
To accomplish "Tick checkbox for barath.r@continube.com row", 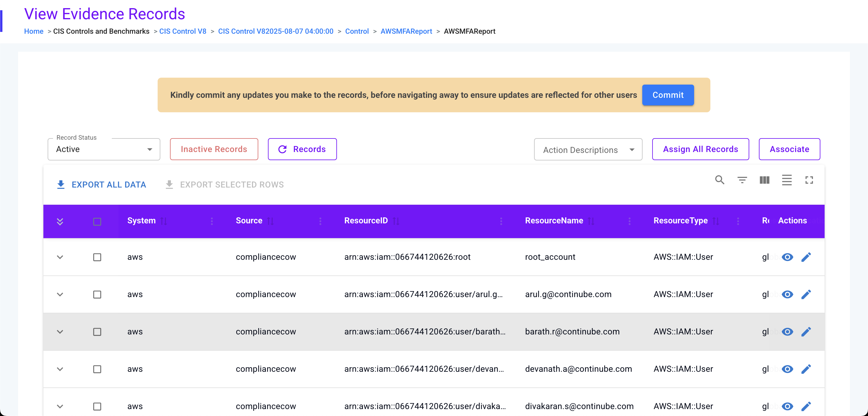I will click(97, 332).
